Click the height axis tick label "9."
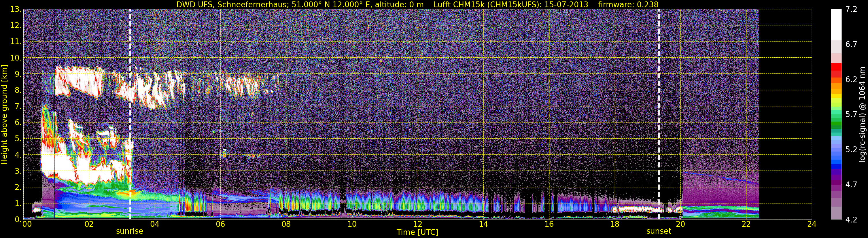868x238 pixels. 18,74
